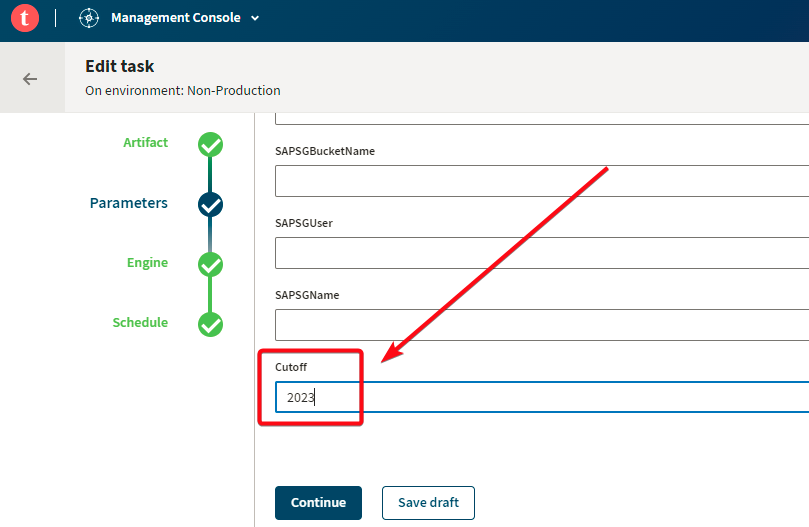This screenshot has width=809, height=527.
Task: Switch to the Artifact step
Action: 145,142
